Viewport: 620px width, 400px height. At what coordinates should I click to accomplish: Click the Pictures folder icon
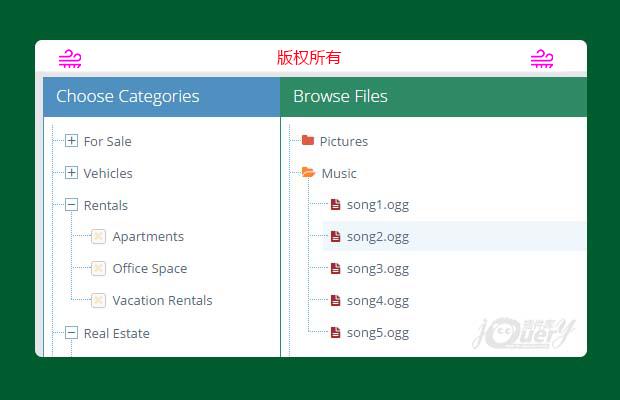tap(308, 141)
